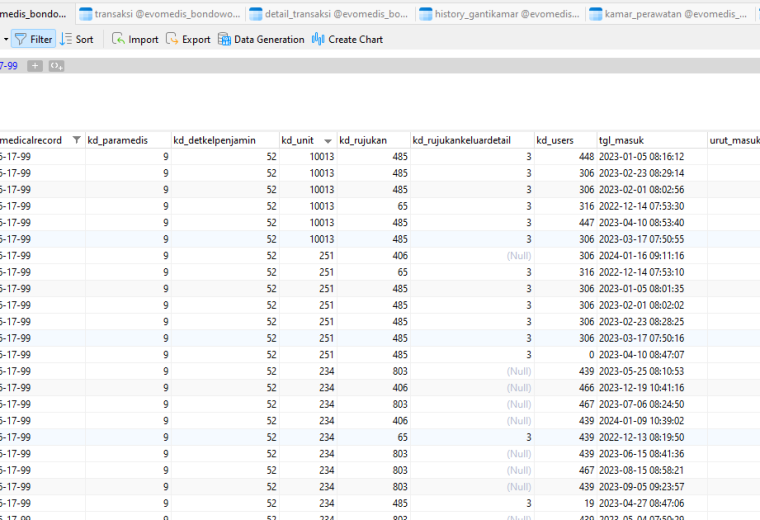Click the transaksi tab table icon

click(86, 14)
